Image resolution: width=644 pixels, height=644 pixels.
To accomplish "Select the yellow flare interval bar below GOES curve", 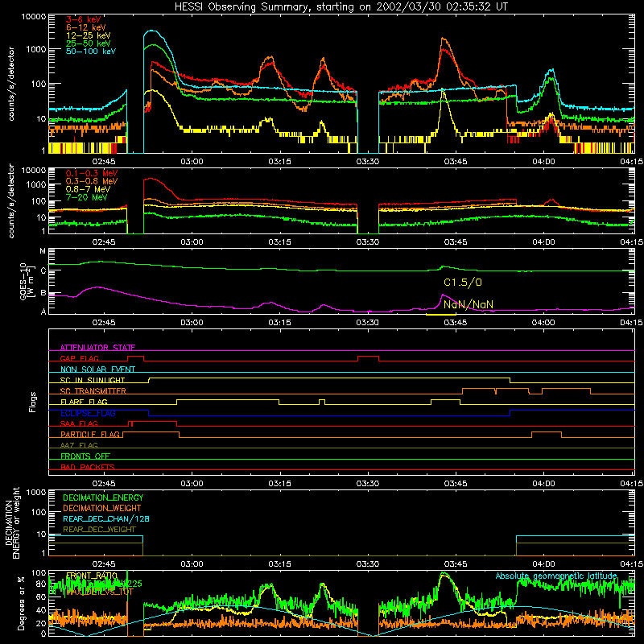I will click(441, 315).
